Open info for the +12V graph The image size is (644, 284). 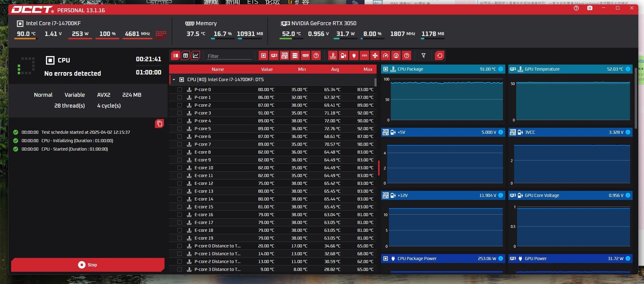point(500,195)
